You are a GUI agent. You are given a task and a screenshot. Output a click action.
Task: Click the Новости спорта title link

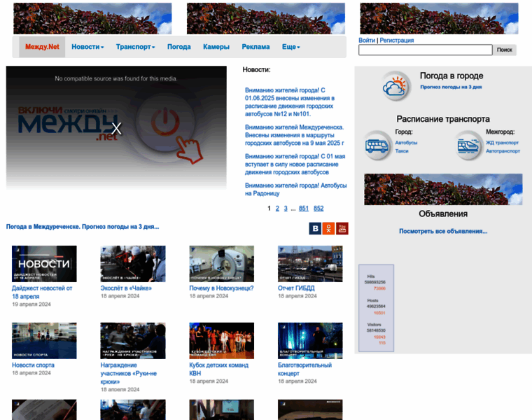[x=33, y=365]
